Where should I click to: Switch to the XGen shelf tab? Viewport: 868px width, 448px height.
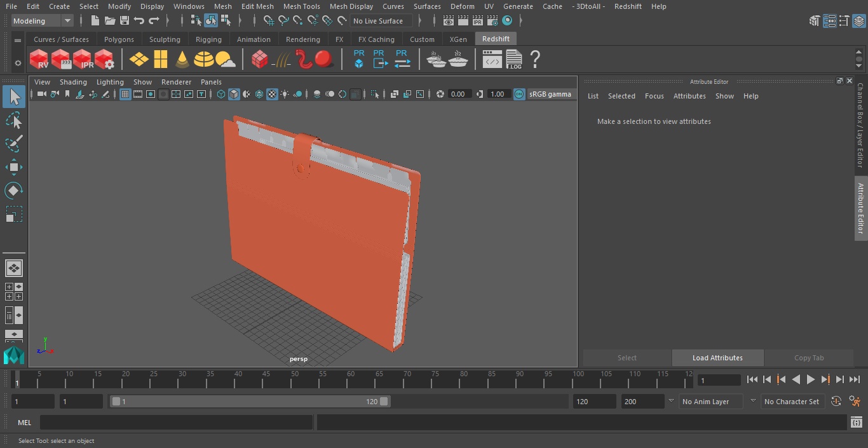(x=458, y=39)
